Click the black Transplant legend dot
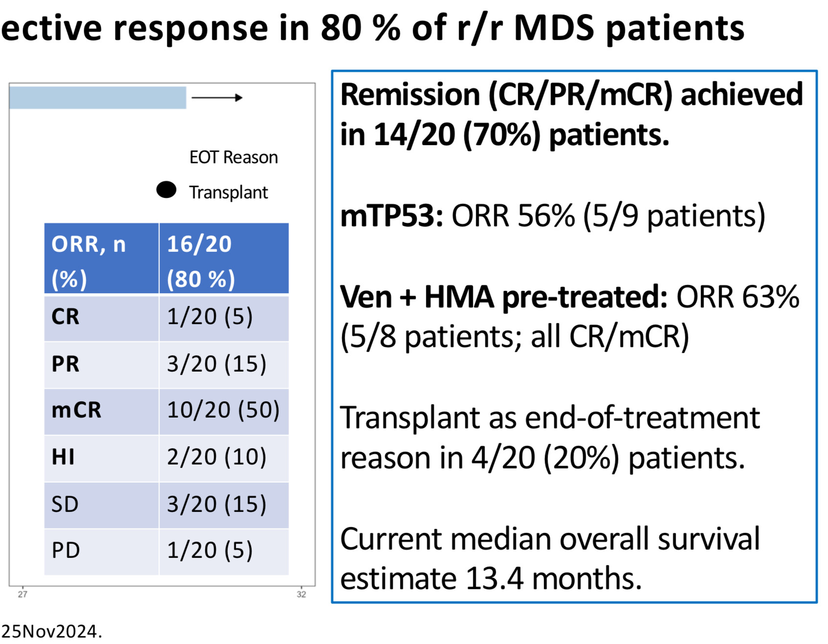Screen dimensions: 828x644 [x=166, y=190]
